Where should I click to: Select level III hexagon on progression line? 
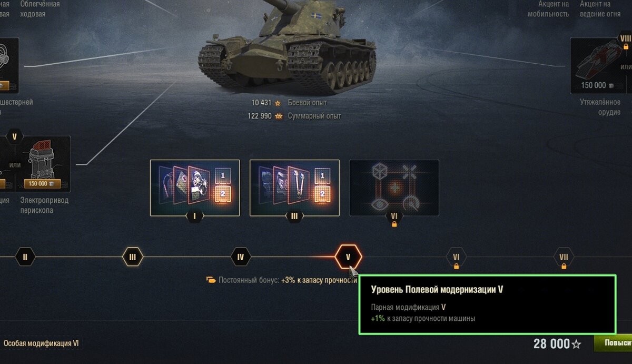(133, 258)
